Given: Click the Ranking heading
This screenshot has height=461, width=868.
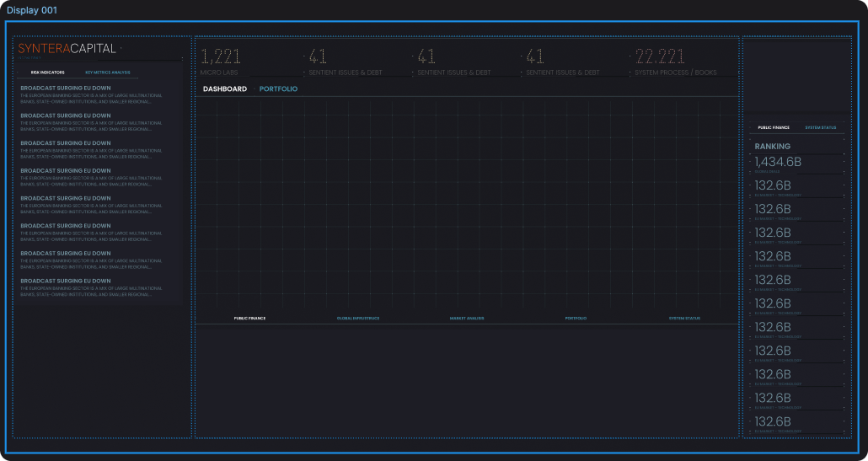Looking at the screenshot, I should point(772,146).
